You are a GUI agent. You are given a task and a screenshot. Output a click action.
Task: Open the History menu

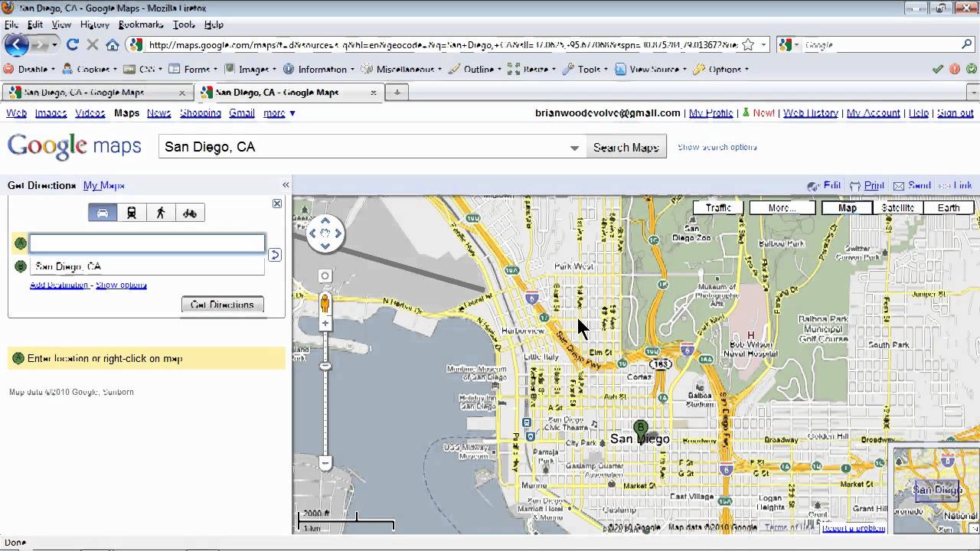click(95, 24)
